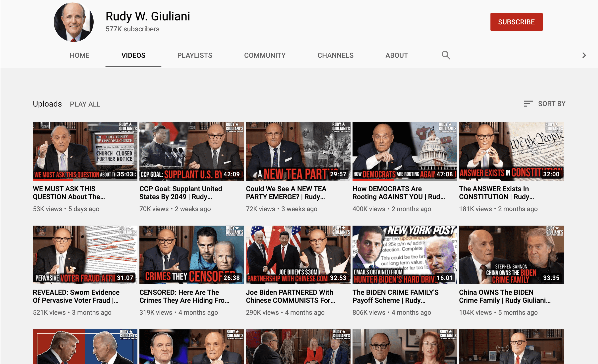The width and height of the screenshot is (598, 364).
Task: Go to the Channels tab
Action: pyautogui.click(x=335, y=55)
